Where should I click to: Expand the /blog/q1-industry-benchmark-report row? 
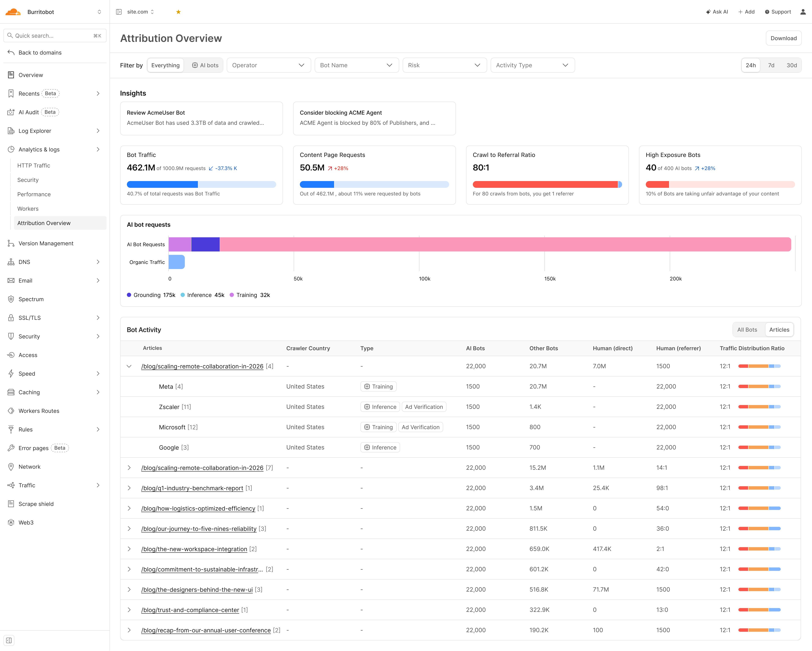click(130, 488)
